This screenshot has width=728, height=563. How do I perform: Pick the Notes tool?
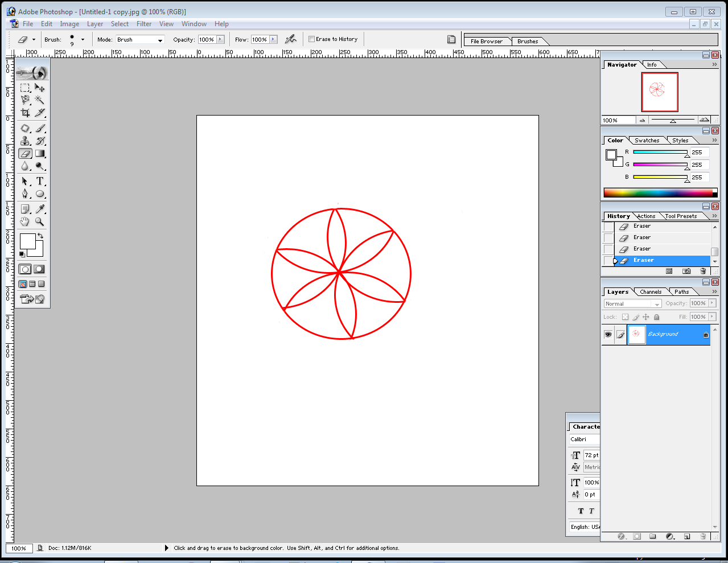pos(25,209)
